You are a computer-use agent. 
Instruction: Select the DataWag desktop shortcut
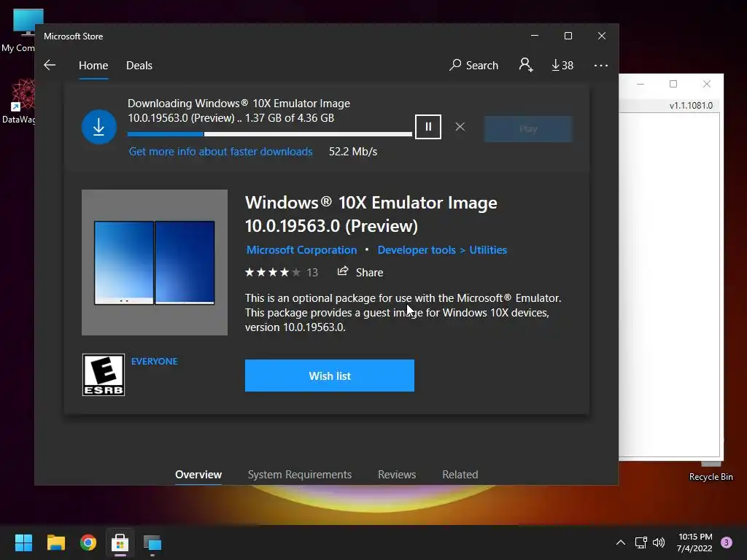[19, 101]
